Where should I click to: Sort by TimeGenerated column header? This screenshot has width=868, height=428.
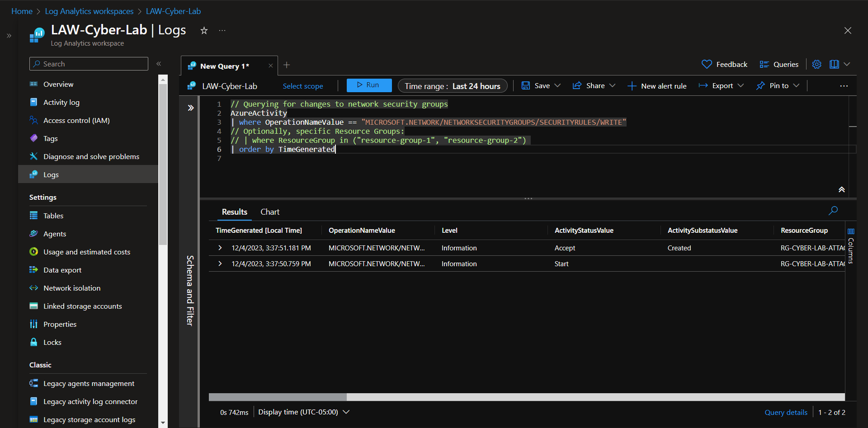(x=259, y=230)
